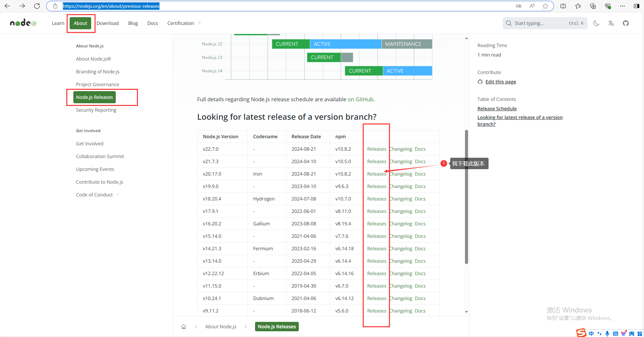Open the Certification external link
The image size is (644, 337).
[184, 23]
